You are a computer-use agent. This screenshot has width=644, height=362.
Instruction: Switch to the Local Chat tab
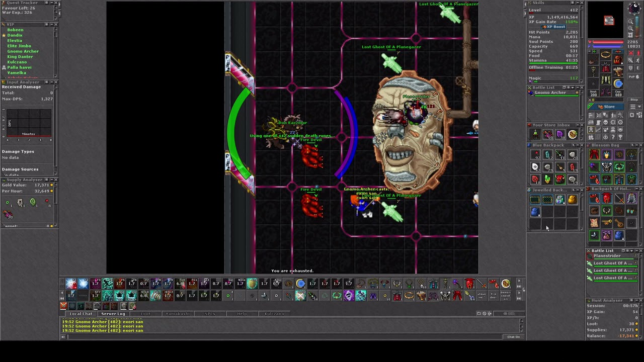(x=80, y=314)
